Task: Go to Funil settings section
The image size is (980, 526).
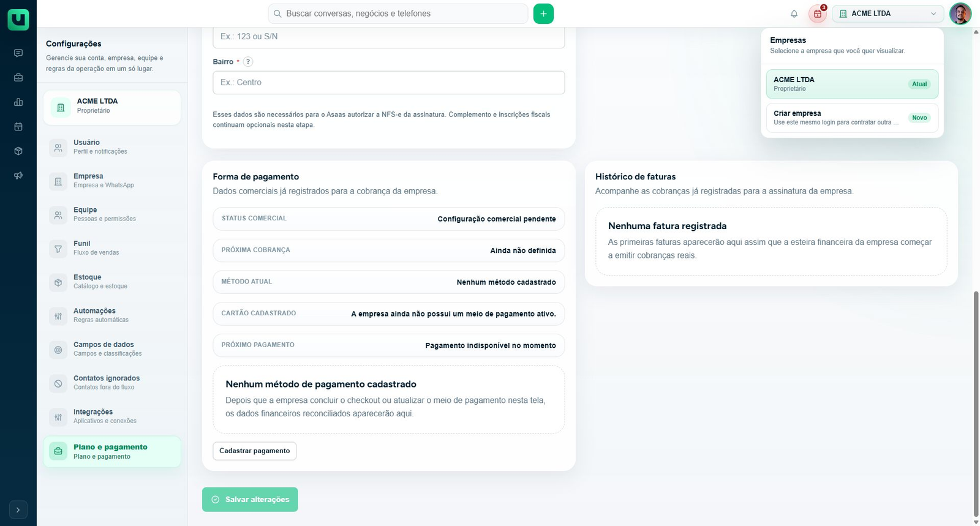Action: 112,249
